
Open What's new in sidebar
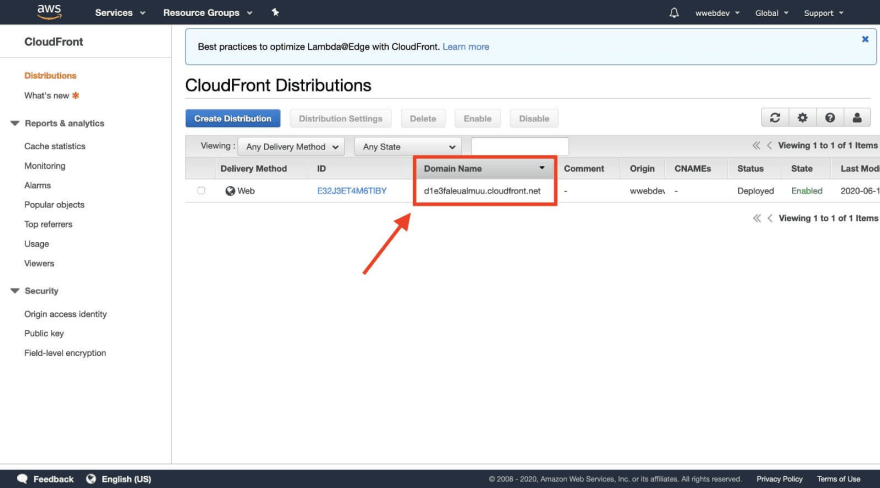coord(47,96)
